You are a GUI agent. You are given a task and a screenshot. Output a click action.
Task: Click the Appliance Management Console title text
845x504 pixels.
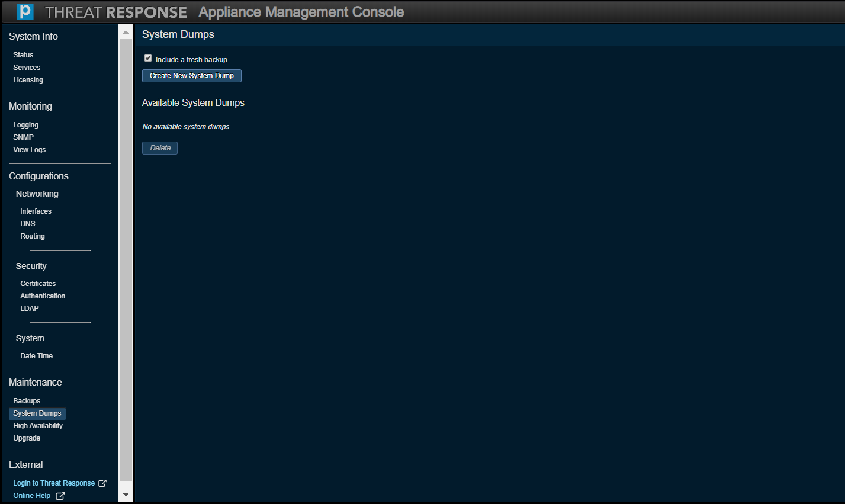click(301, 12)
